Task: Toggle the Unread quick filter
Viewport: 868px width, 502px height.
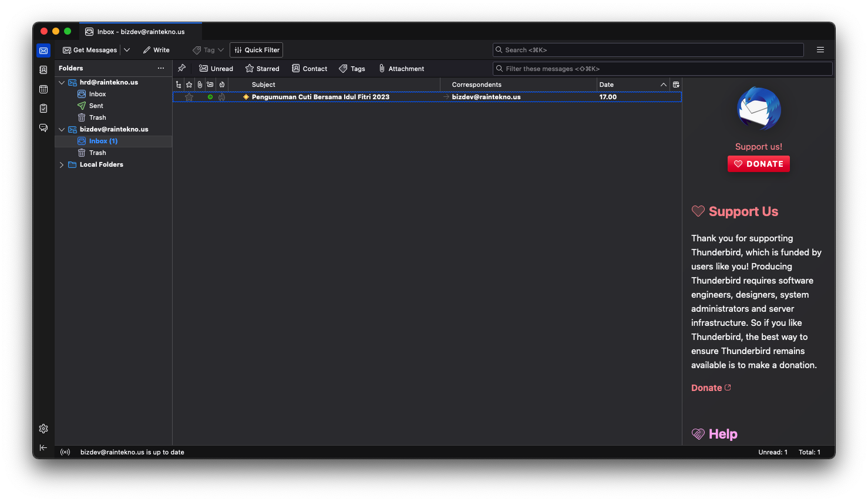Action: pos(216,69)
